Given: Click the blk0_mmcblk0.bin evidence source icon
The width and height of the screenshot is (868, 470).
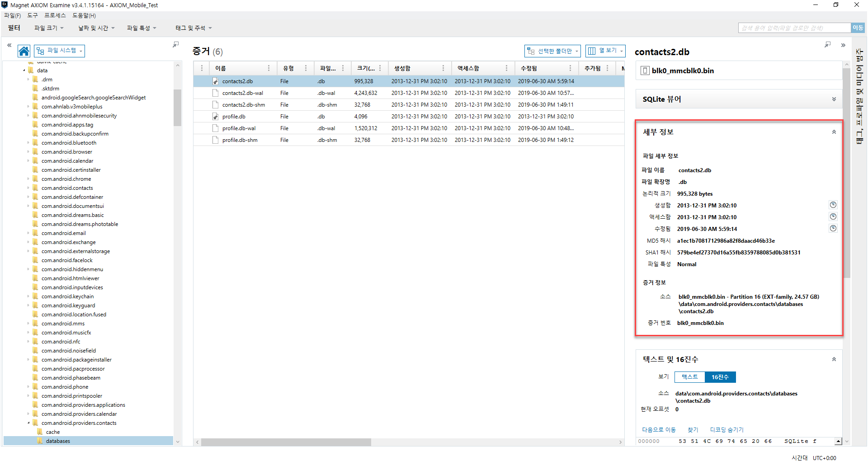Looking at the screenshot, I should click(x=645, y=70).
